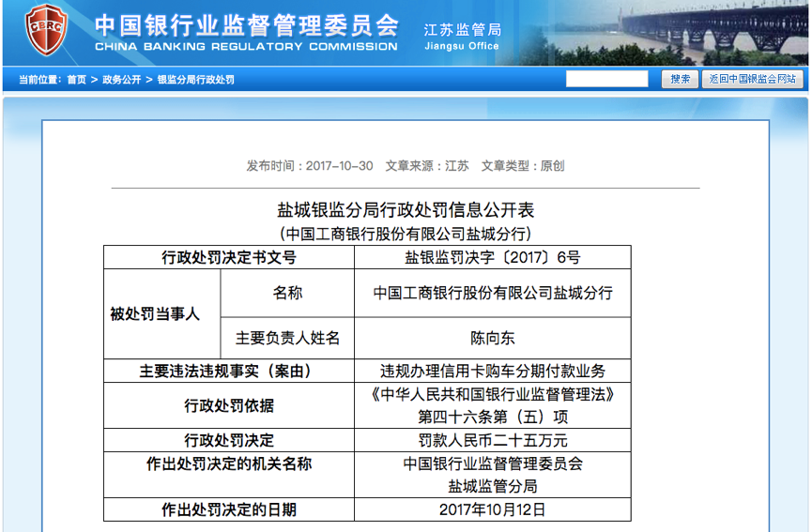Select 第四十六条第（五）项 text
The height and width of the screenshot is (532, 812).
pyautogui.click(x=493, y=418)
